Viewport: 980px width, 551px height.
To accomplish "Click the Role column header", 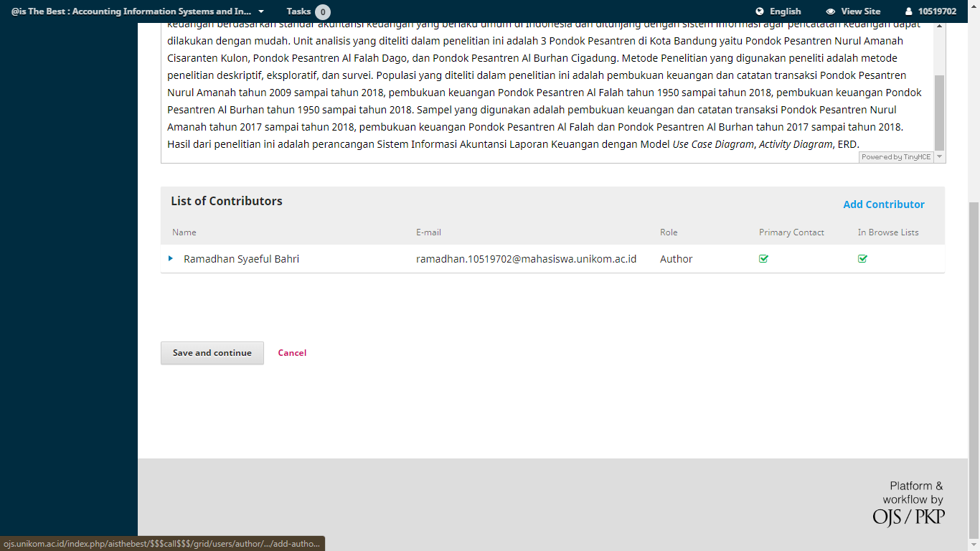I will tap(669, 232).
